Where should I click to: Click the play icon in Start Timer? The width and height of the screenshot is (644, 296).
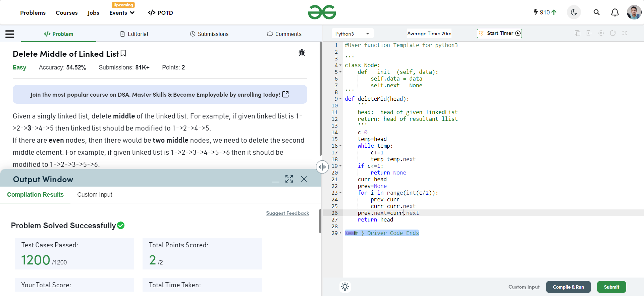pyautogui.click(x=518, y=33)
